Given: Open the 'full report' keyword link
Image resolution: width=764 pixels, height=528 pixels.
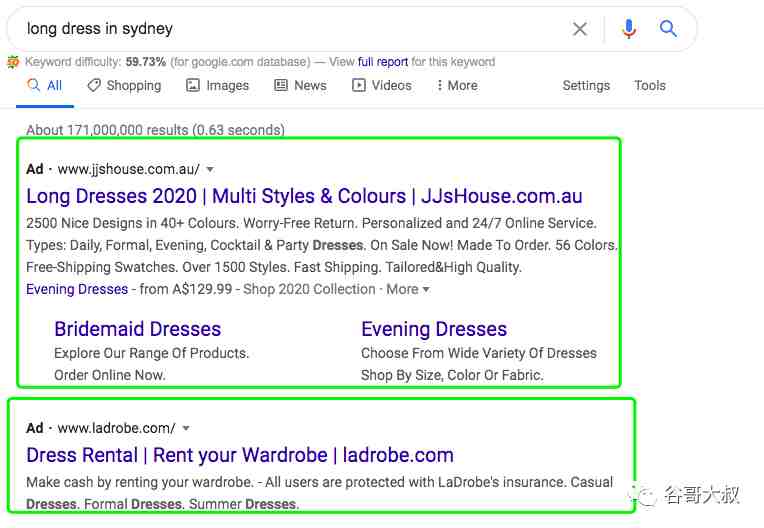Looking at the screenshot, I should coord(382,62).
